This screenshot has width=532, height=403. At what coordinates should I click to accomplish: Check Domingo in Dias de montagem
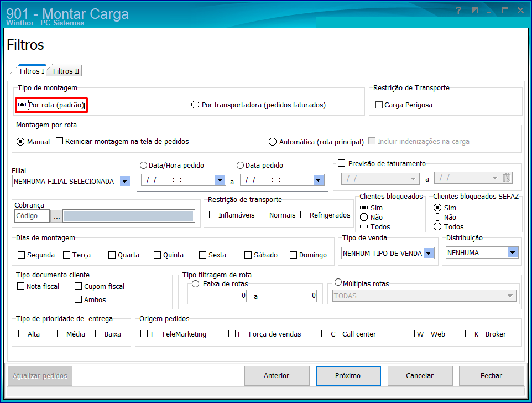click(x=294, y=255)
